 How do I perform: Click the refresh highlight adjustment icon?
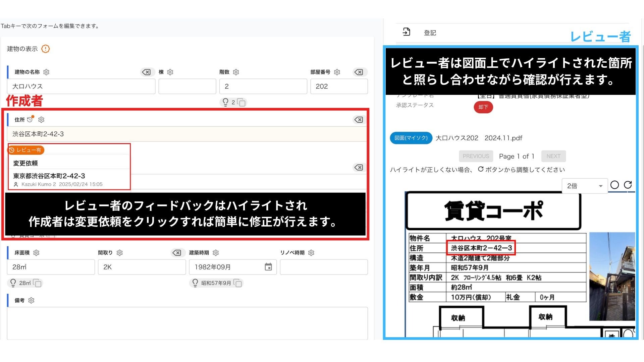coord(628,185)
